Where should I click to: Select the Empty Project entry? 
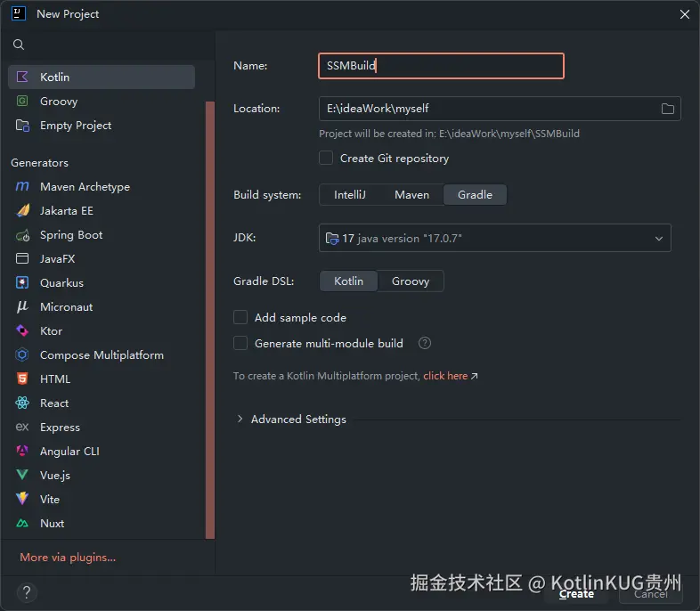click(x=102, y=126)
